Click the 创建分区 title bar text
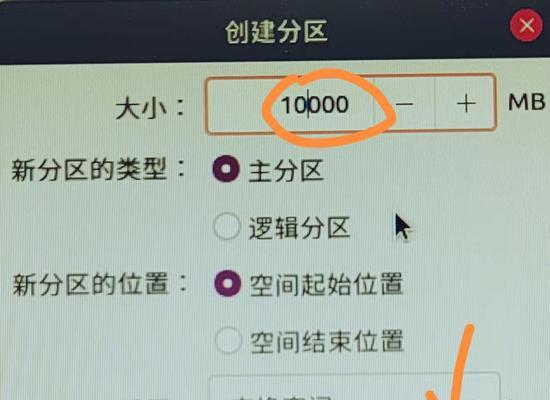Screen dimensions: 550x400 [x=276, y=32]
